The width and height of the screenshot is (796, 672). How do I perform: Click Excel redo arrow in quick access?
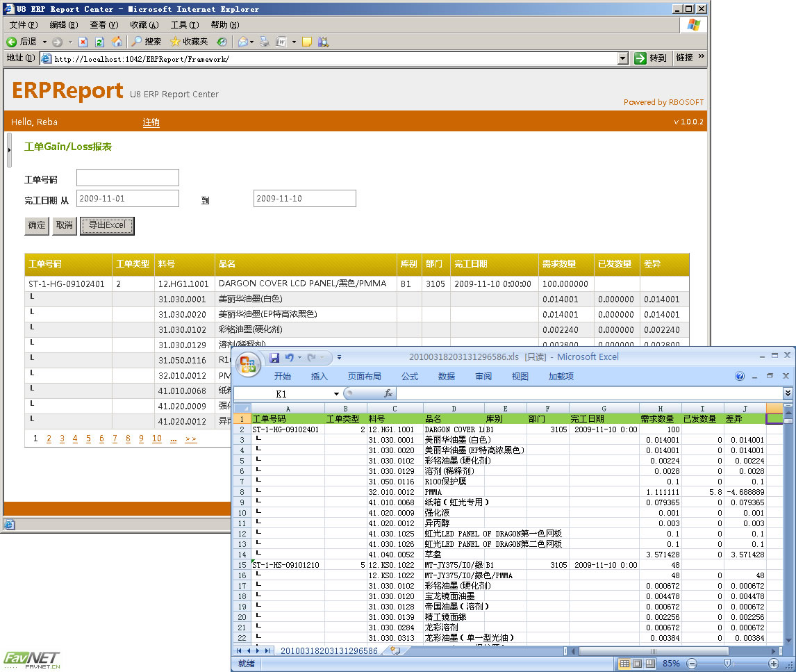point(312,358)
